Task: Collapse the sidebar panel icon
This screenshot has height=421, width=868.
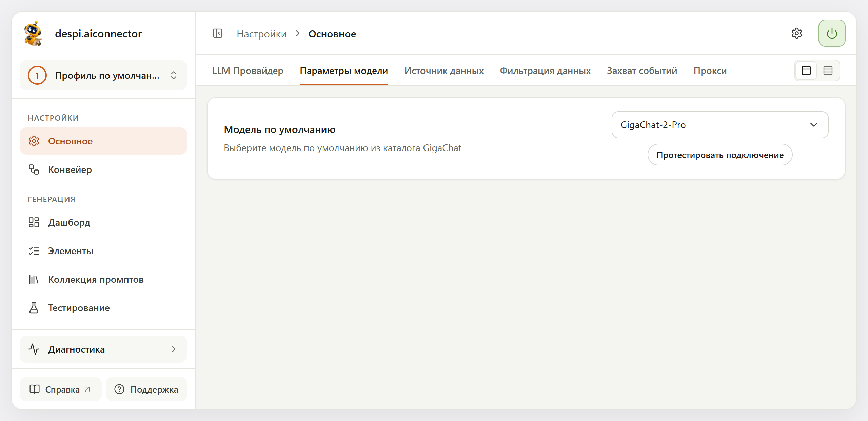Action: (x=218, y=33)
